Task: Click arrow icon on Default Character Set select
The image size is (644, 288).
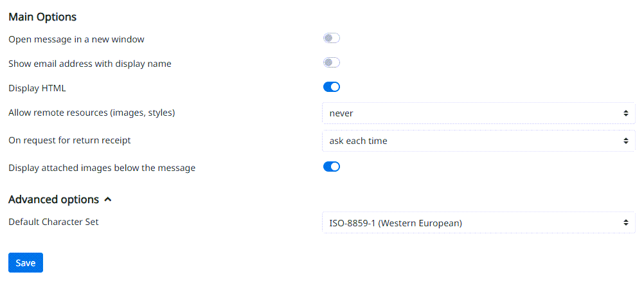Action: click(625, 223)
